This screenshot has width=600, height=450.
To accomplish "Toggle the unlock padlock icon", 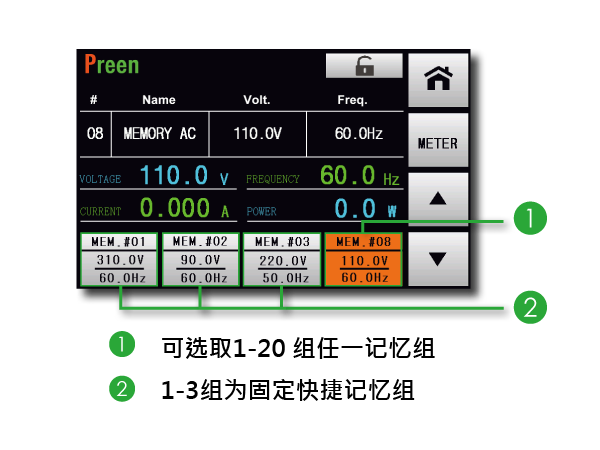I will click(364, 66).
